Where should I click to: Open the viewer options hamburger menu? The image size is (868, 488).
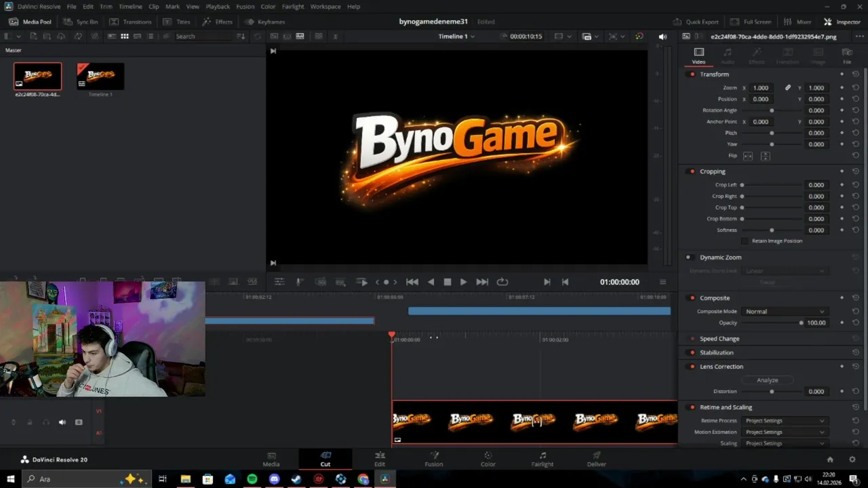(x=663, y=282)
